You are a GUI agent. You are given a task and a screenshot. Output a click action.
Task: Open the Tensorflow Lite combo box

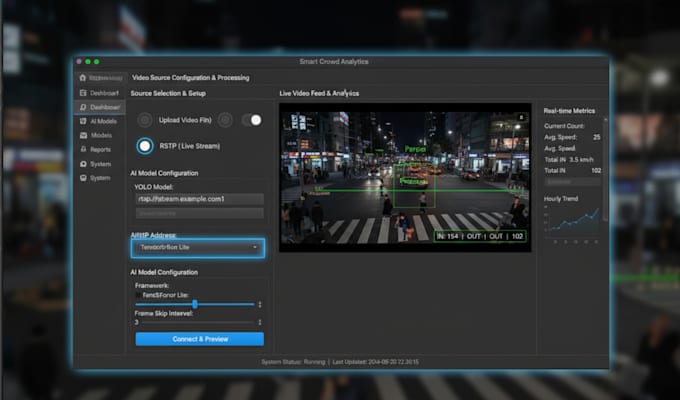198,247
